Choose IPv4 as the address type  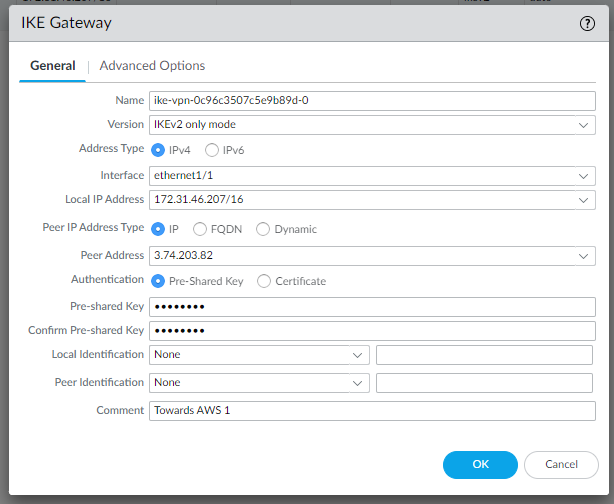point(158,150)
